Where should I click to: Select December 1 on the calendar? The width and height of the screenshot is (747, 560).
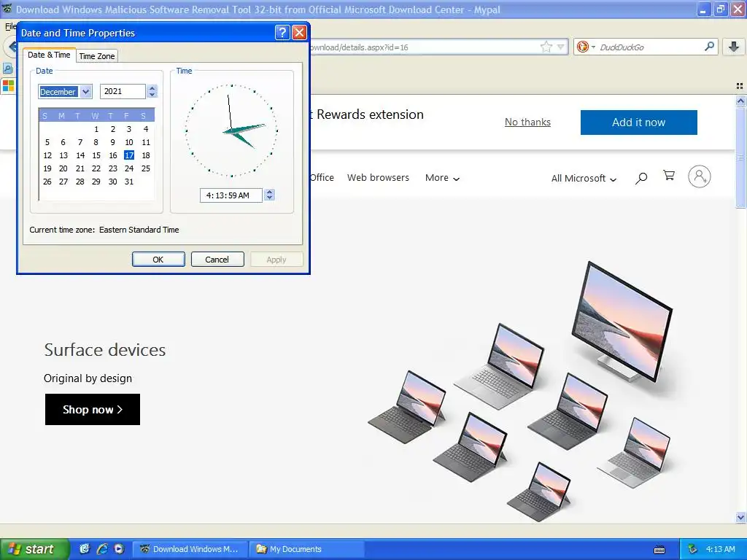click(x=96, y=129)
